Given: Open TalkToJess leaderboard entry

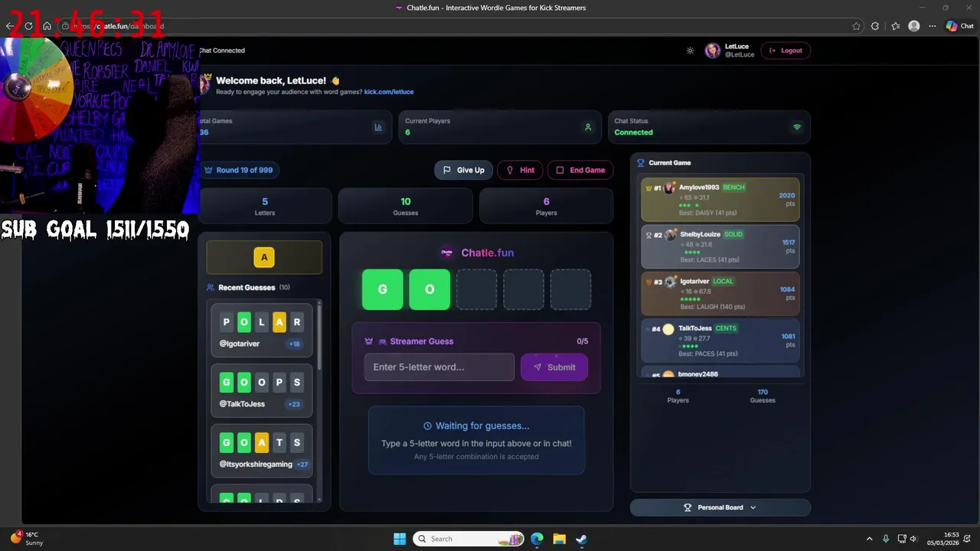Looking at the screenshot, I should pos(720,341).
